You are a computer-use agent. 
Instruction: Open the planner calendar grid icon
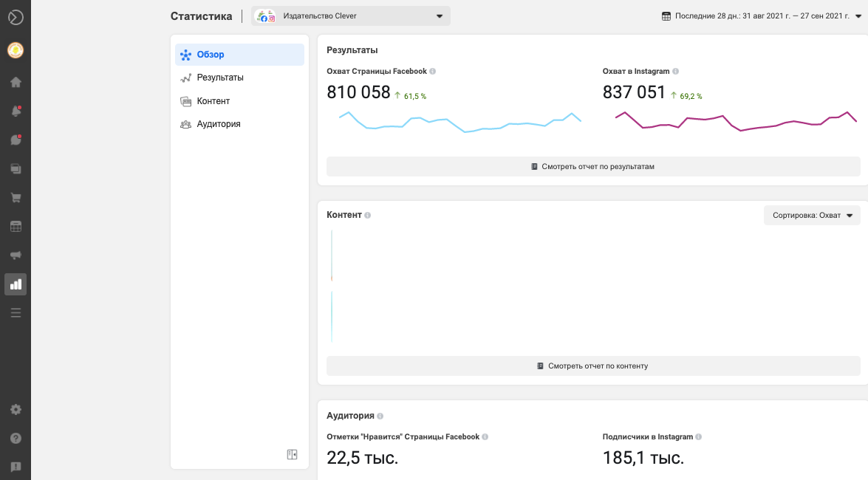(x=16, y=227)
